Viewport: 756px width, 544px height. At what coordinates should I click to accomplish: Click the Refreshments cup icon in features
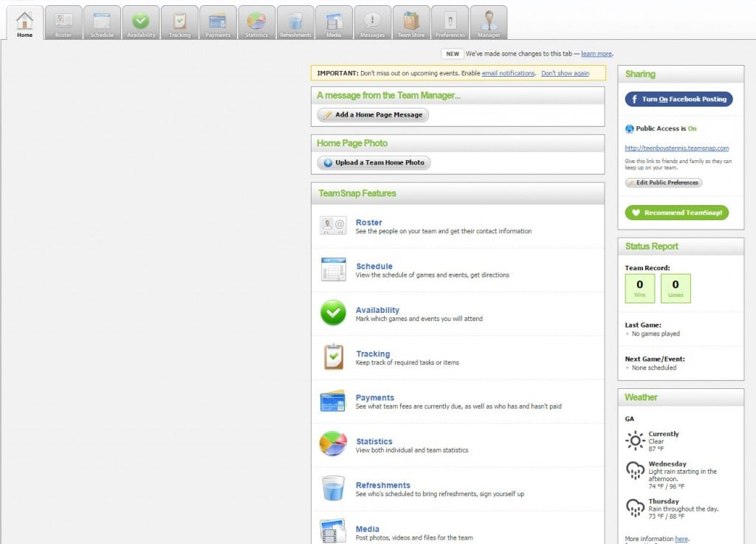click(333, 488)
